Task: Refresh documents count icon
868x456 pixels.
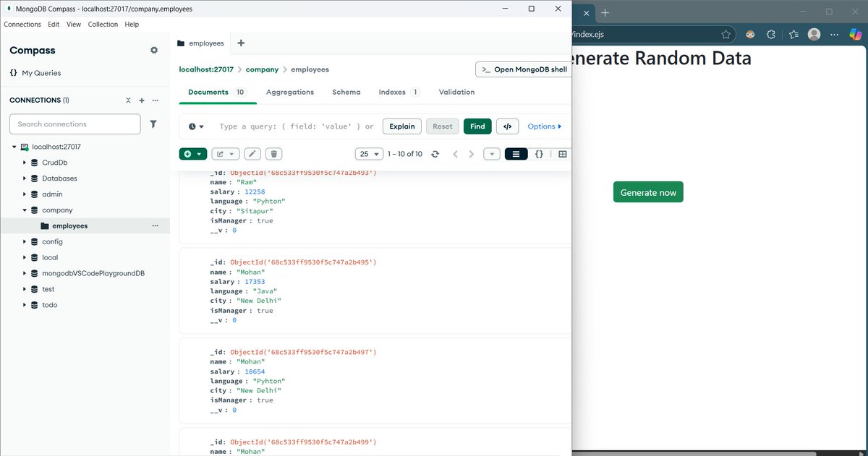Action: [435, 154]
